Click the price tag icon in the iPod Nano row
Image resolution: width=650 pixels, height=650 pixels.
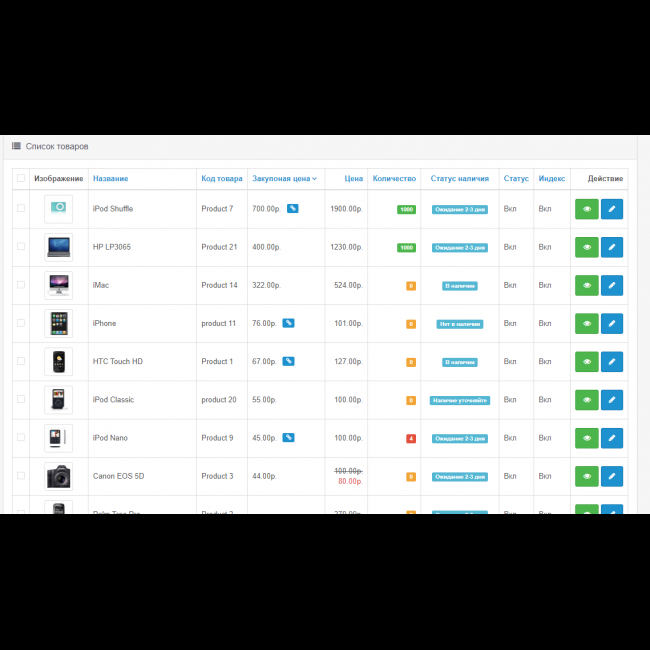tap(288, 438)
